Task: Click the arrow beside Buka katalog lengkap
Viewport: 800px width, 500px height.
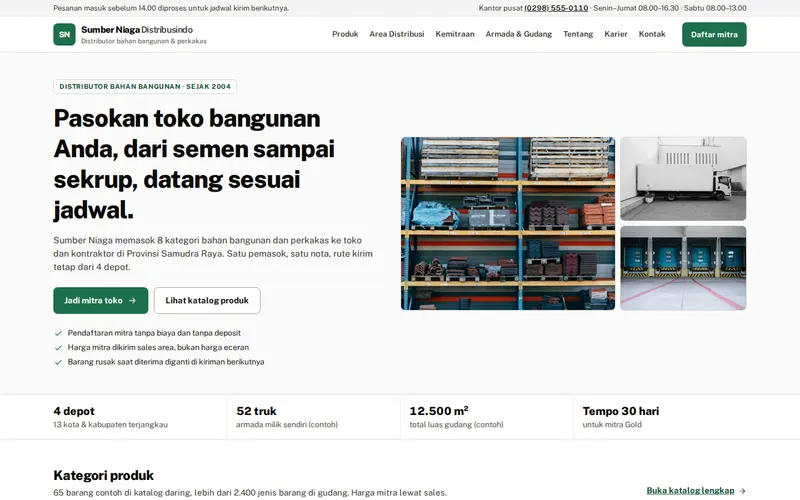Action: pyautogui.click(x=742, y=491)
